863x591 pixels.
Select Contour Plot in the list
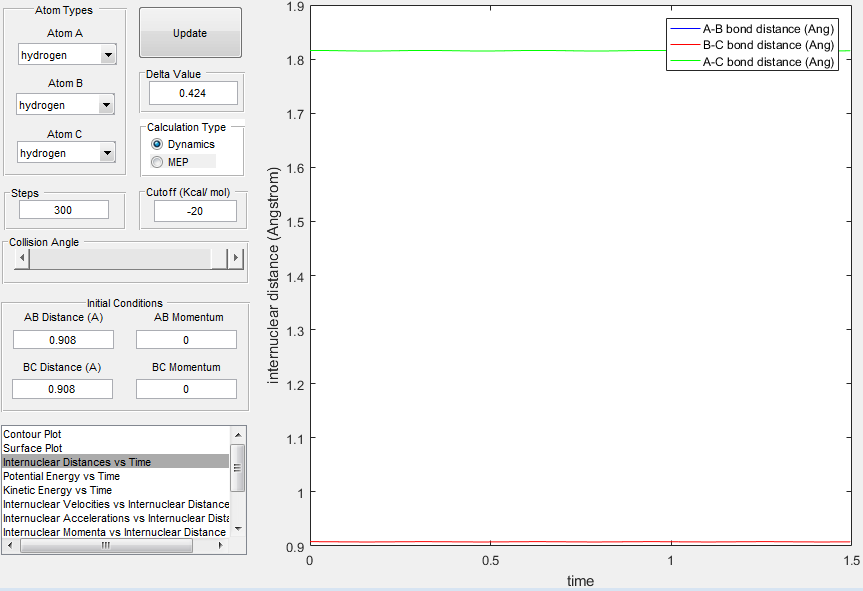click(32, 434)
